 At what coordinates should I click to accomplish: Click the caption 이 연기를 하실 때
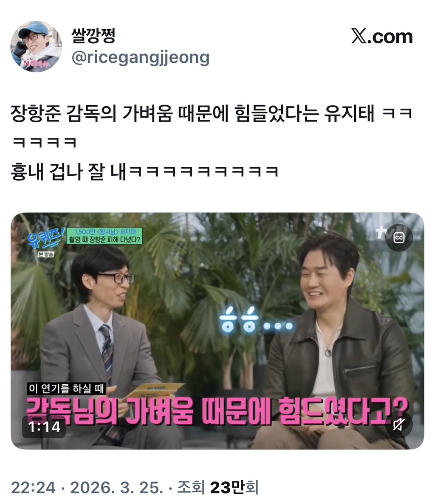[x=66, y=388]
